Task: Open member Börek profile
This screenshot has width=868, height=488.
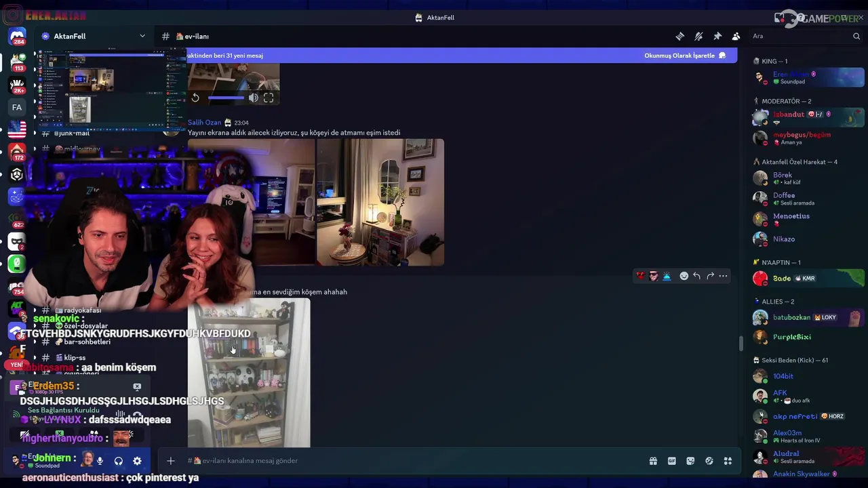Action: 808,178
